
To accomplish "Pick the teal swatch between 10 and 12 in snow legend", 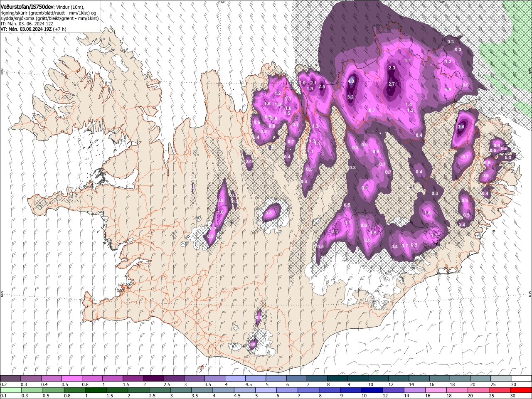I will 378,378.
